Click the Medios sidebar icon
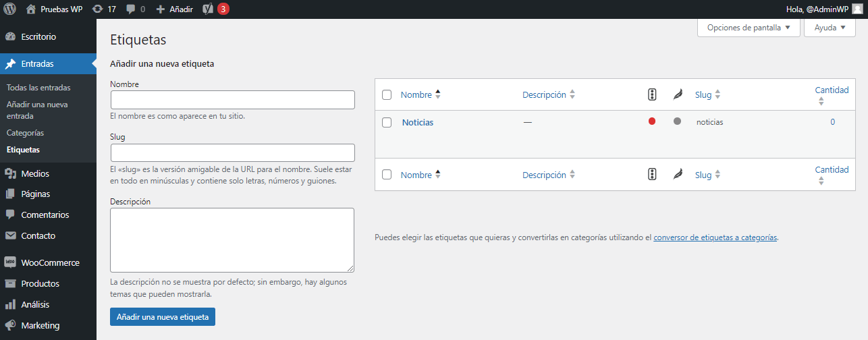 pyautogui.click(x=10, y=173)
